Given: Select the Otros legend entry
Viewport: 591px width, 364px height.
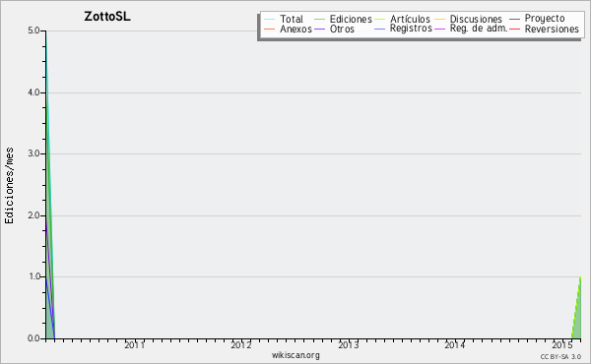Looking at the screenshot, I should [x=342, y=29].
